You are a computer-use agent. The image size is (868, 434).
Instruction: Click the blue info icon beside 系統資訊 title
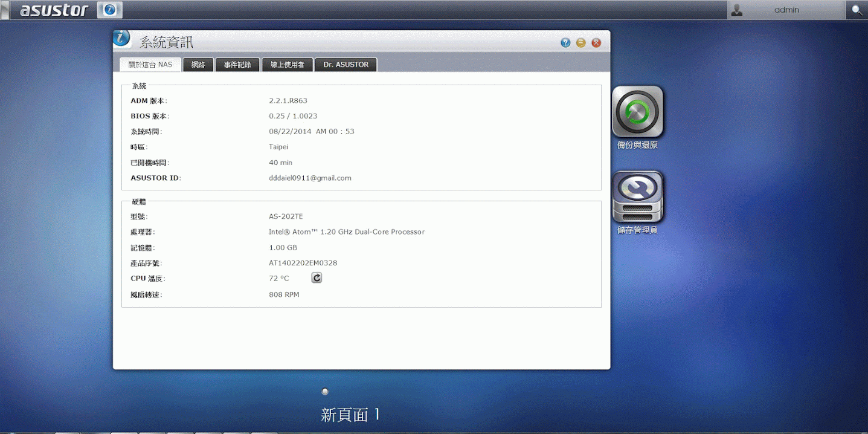pyautogui.click(x=122, y=39)
